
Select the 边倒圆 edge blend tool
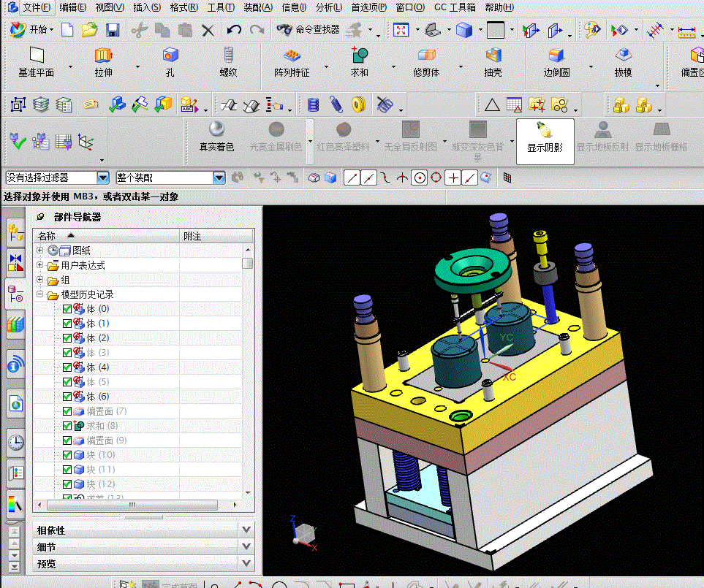click(x=556, y=62)
